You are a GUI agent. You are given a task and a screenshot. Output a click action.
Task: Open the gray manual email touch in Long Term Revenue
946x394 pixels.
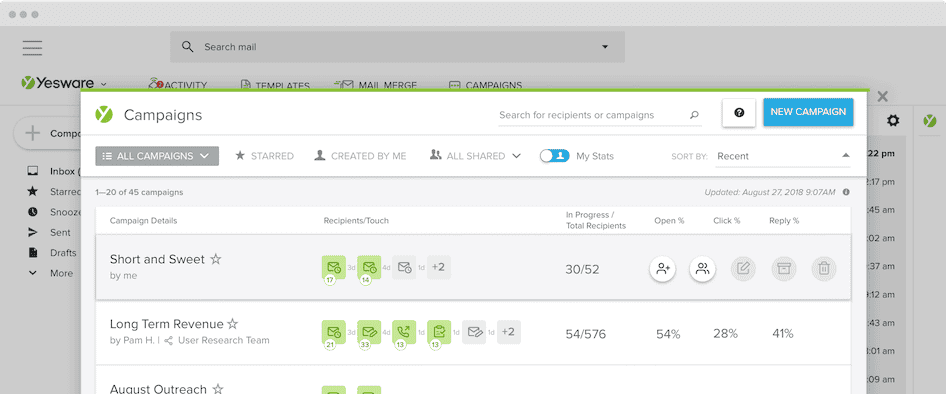474,332
